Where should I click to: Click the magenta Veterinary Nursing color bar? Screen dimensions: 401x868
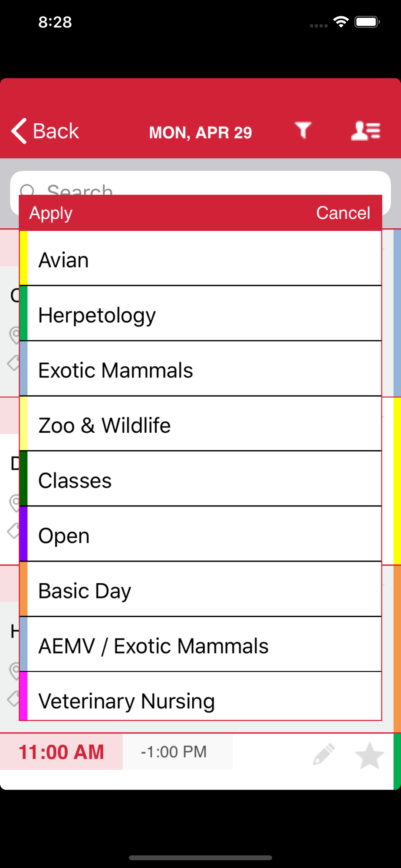click(x=23, y=696)
